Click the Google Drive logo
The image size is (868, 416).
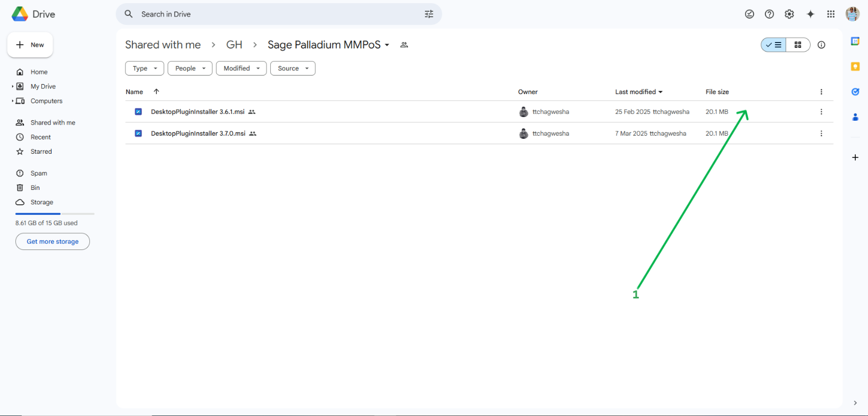coord(20,14)
